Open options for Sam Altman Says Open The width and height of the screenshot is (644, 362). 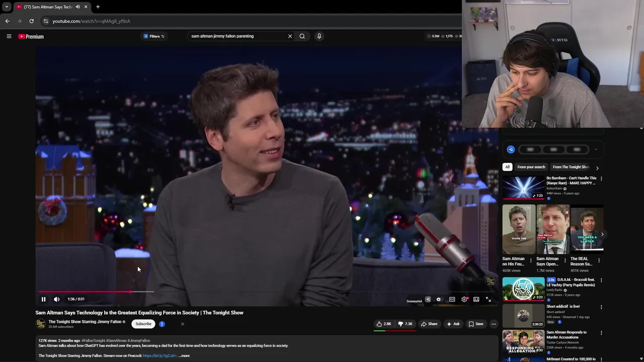pyautogui.click(x=565, y=260)
